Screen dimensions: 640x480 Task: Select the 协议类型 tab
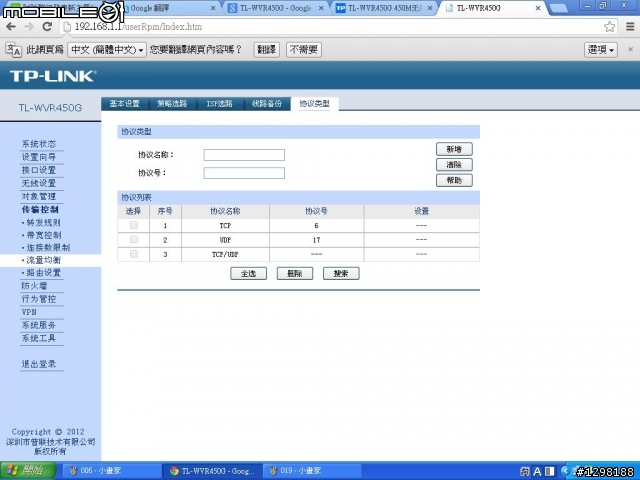pyautogui.click(x=315, y=104)
